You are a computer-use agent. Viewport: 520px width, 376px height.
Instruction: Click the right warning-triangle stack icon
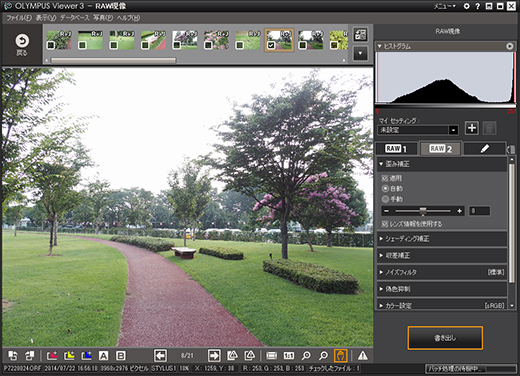pos(250,356)
